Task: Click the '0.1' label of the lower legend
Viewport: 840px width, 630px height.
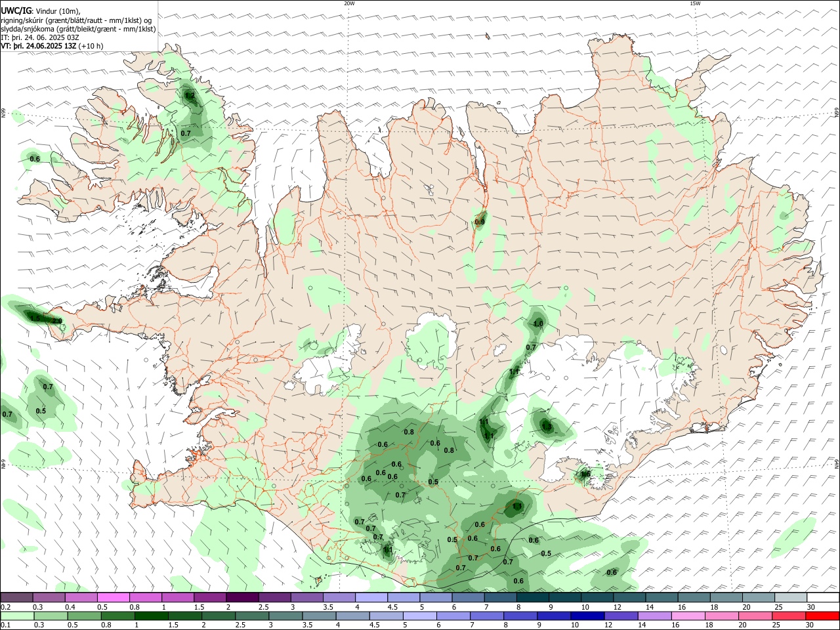Action: [x=5, y=625]
